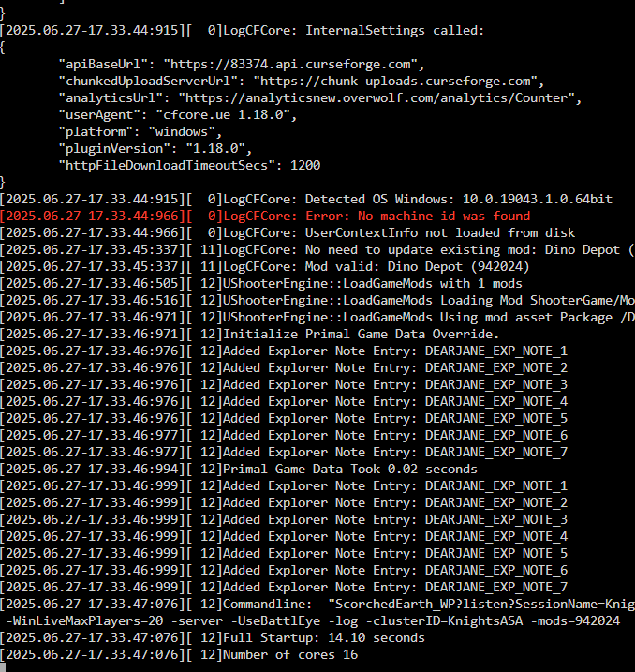This screenshot has width=635, height=672.
Task: Click the httpFileDownloadTimeoutSecs 1200 value
Action: point(305,166)
